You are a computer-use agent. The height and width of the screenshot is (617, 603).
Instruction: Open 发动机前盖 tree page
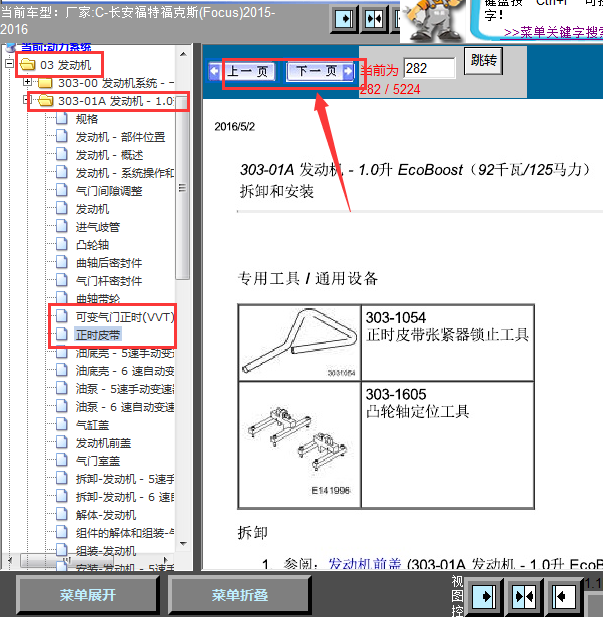[103, 443]
